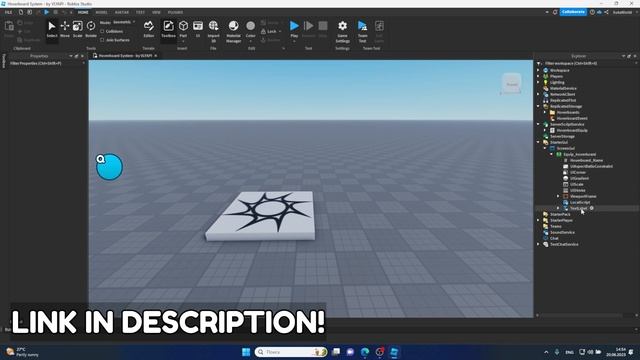This screenshot has width=640, height=360.
Task: Select UIScale in Explorer
Action: 576,184
